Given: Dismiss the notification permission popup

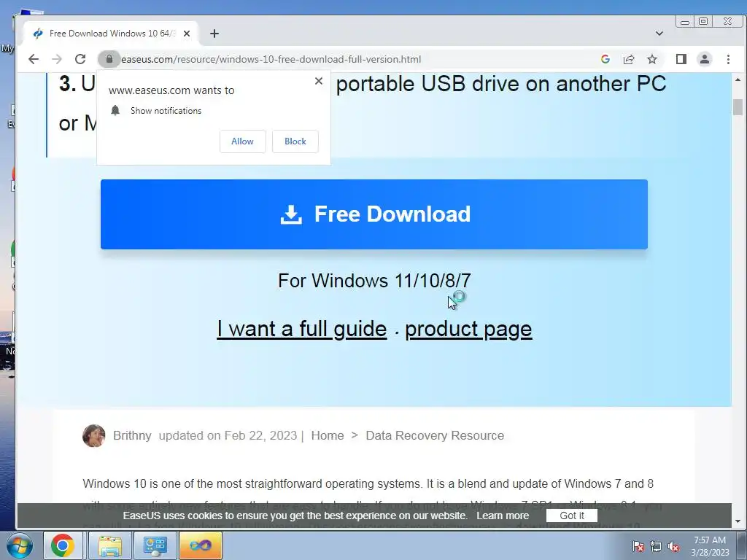Looking at the screenshot, I should click(x=319, y=81).
